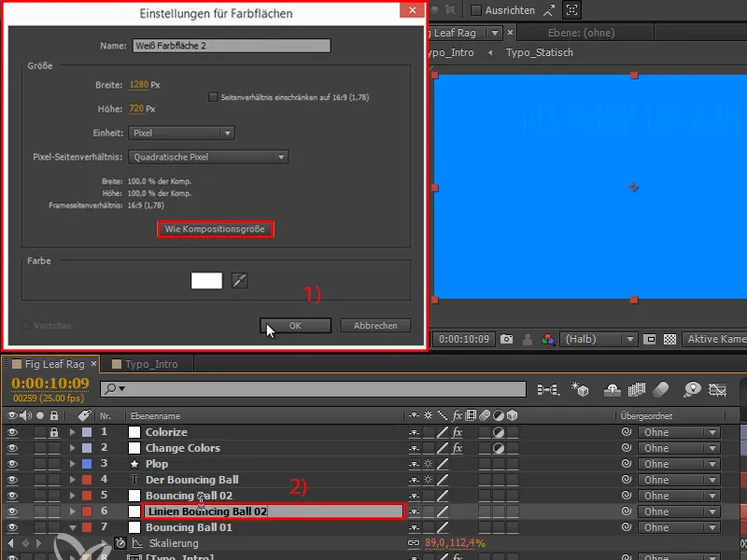Toggle the Ausrichten checkbox
This screenshot has height=560, width=747.
tap(476, 10)
